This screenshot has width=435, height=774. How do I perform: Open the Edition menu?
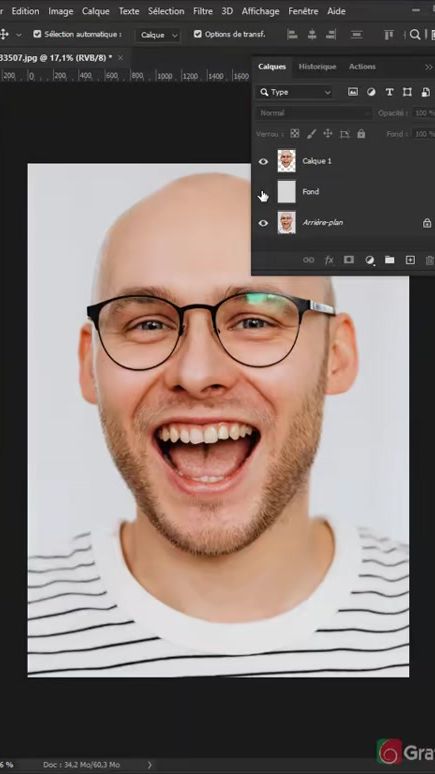tap(25, 11)
